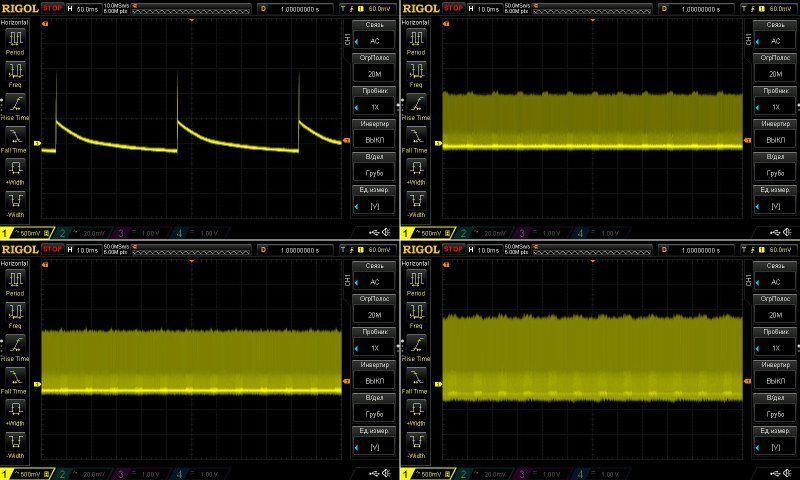Click Horizontal label in bottom-left scope
This screenshot has width=800, height=480.
tap(16, 262)
